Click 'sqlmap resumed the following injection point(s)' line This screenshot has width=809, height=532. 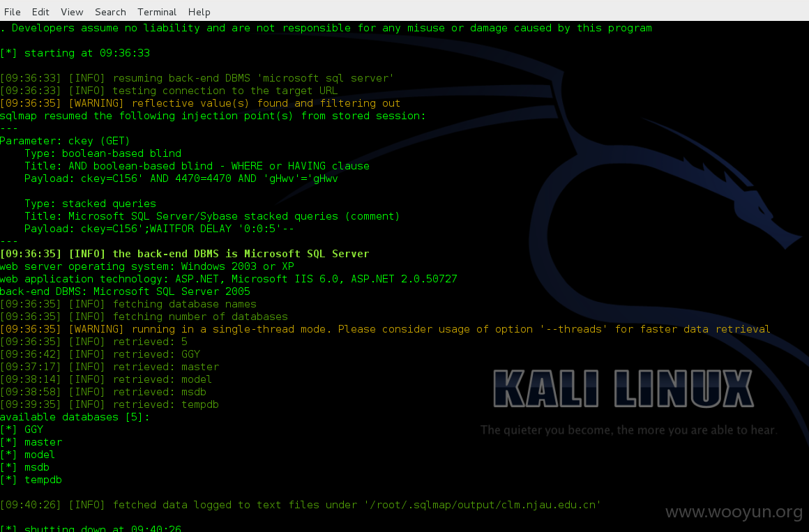point(213,116)
